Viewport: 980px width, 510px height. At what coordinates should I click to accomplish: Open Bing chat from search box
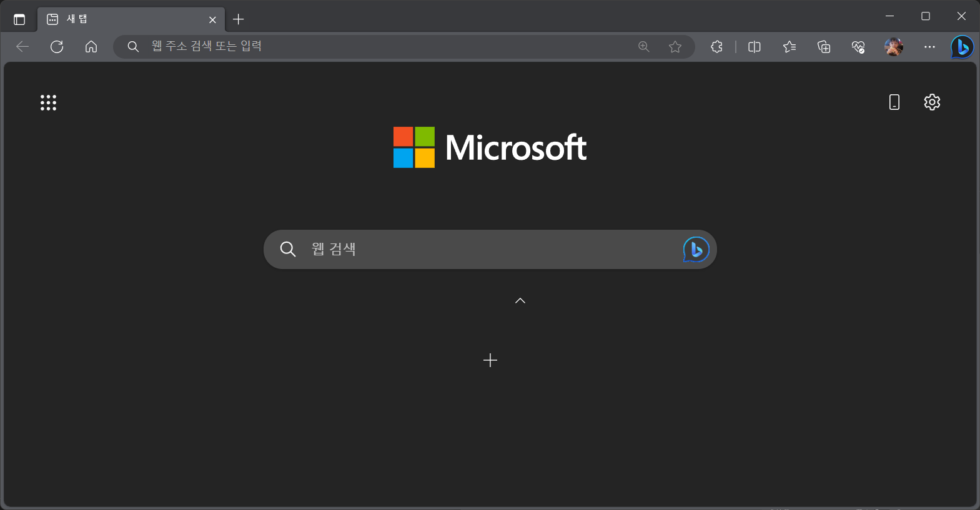coord(696,250)
